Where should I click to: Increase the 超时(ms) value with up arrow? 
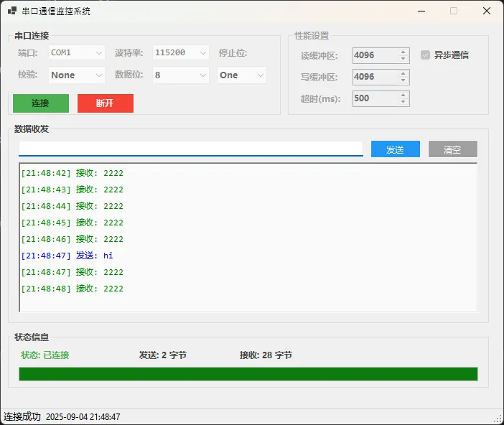pyautogui.click(x=403, y=95)
